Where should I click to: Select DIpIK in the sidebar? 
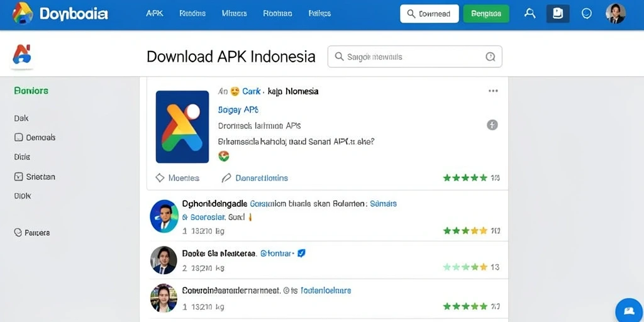click(x=23, y=196)
